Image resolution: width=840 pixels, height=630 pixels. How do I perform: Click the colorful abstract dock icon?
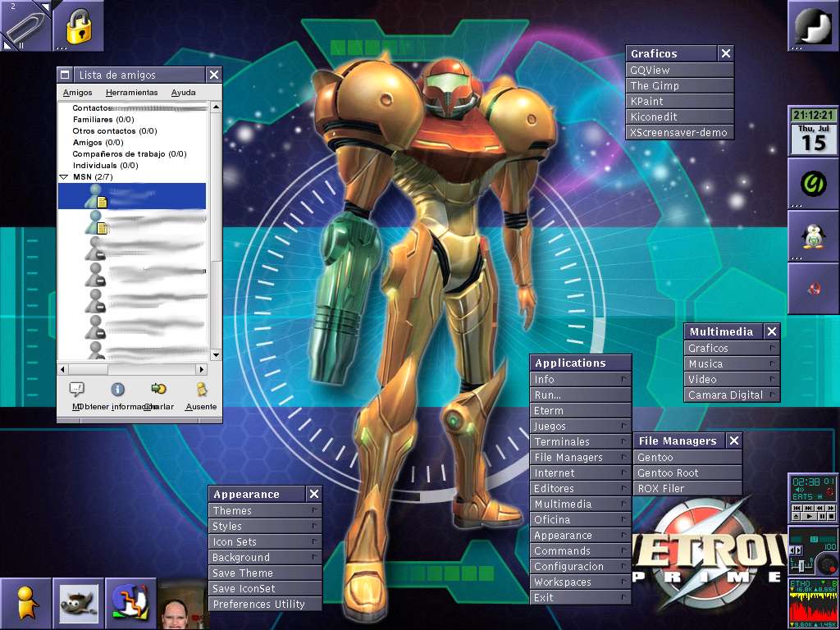[x=130, y=604]
